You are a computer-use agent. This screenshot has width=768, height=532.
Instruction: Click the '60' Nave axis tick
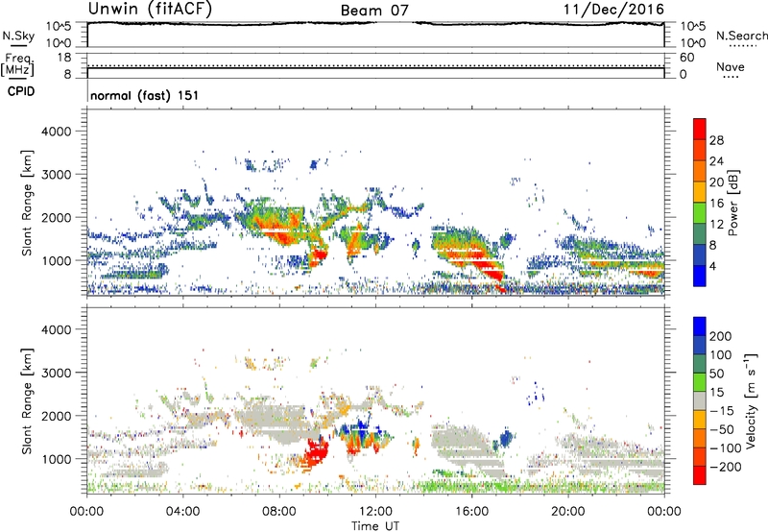pos(686,58)
